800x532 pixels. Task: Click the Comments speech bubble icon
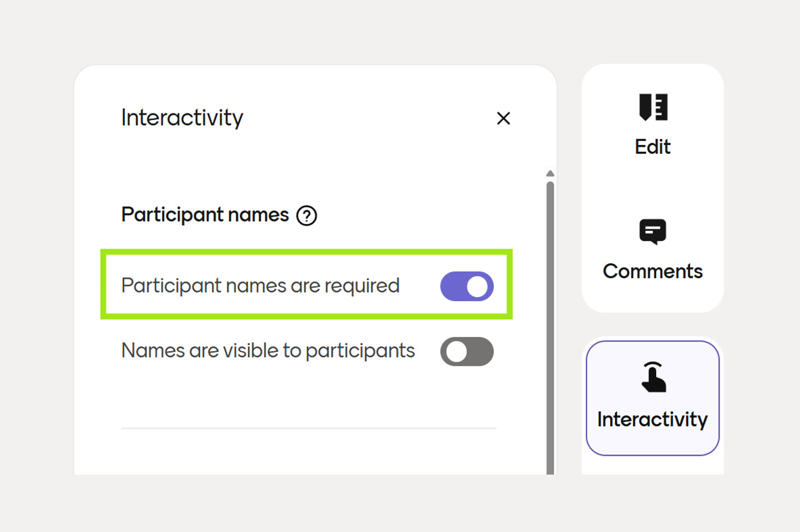pyautogui.click(x=653, y=232)
